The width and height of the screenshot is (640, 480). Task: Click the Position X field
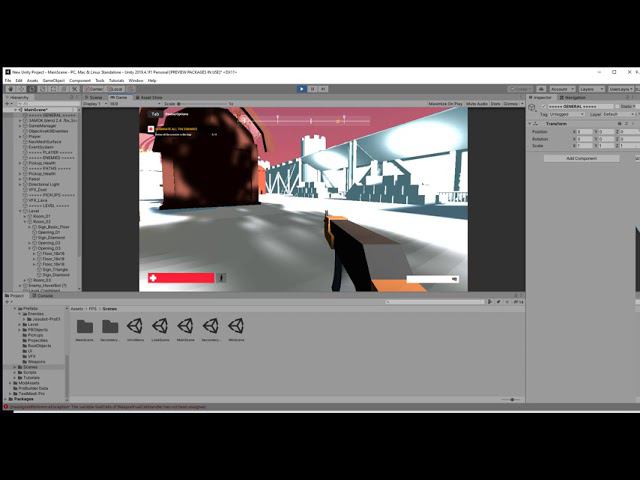pyautogui.click(x=584, y=132)
